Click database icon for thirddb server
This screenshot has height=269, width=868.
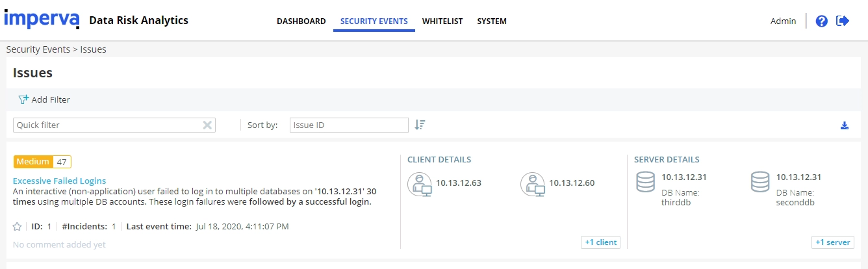click(645, 182)
